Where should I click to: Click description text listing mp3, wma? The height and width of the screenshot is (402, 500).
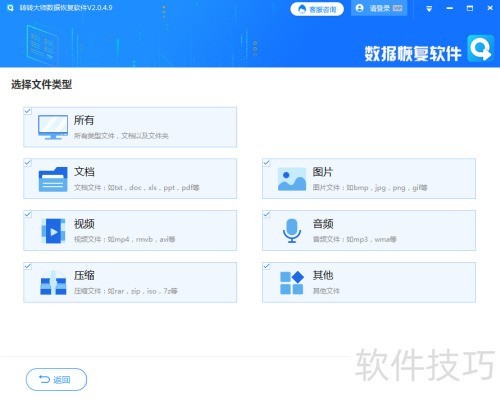(x=354, y=239)
